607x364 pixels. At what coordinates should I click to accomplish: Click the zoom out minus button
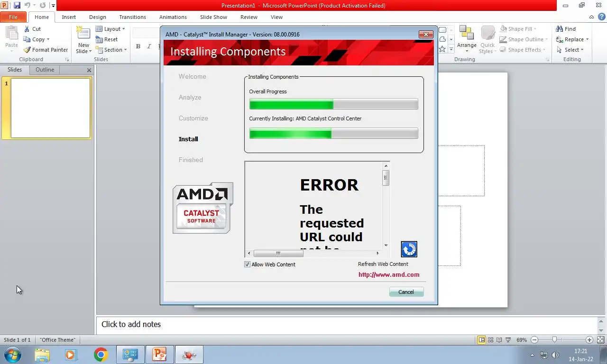click(x=534, y=340)
